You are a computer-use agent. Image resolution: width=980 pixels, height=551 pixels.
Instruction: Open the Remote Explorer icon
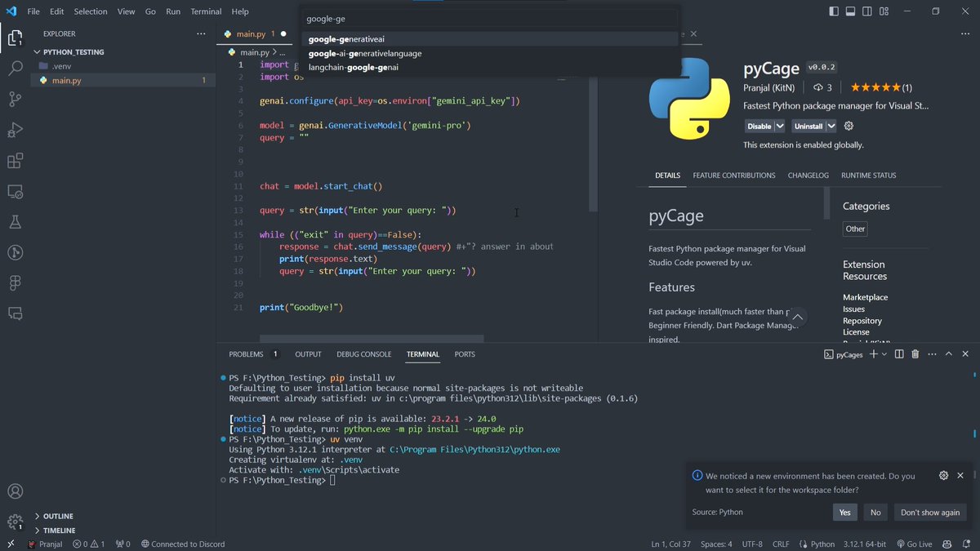(15, 192)
